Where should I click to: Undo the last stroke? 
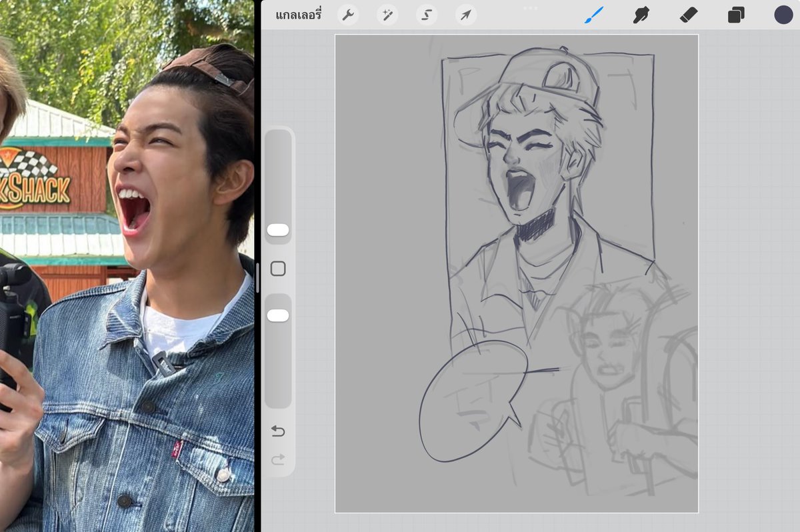pos(278,431)
